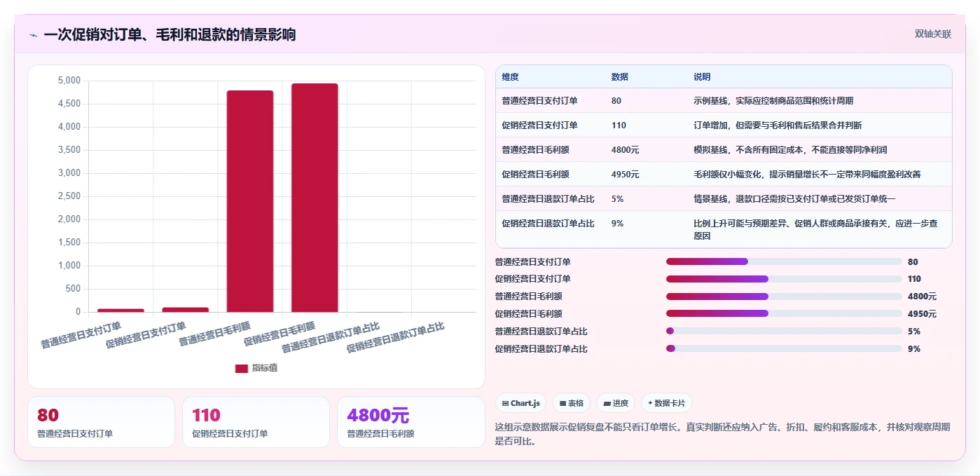This screenshot has width=980, height=476.
Task: Open the data card showing 80
Action: (101, 422)
